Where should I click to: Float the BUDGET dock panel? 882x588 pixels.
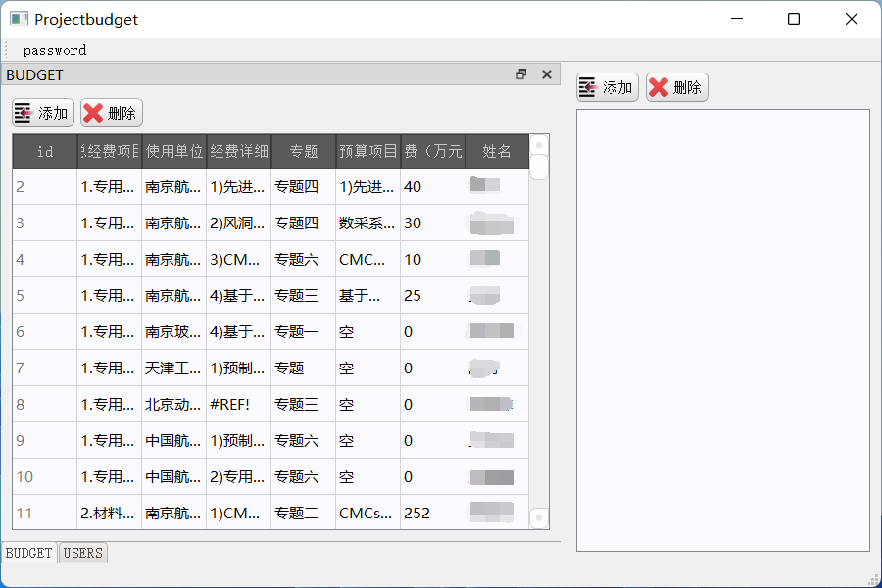(521, 74)
